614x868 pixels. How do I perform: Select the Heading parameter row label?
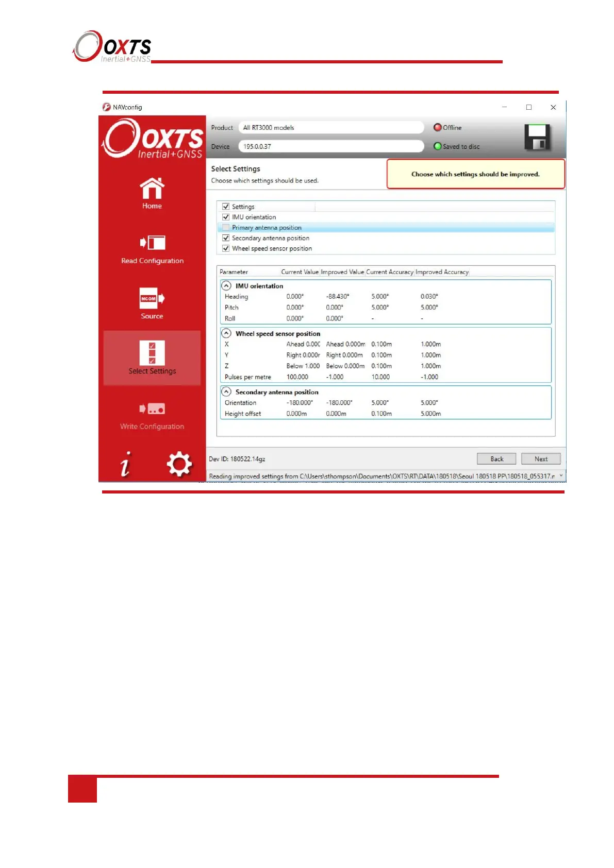coord(237,297)
